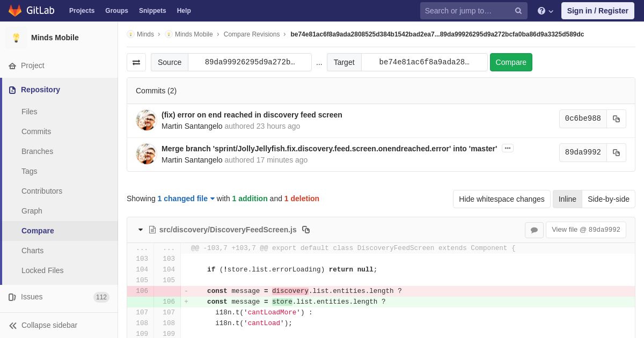644x338 pixels.
Task: Open the Source revision selector field
Action: [x=250, y=62]
